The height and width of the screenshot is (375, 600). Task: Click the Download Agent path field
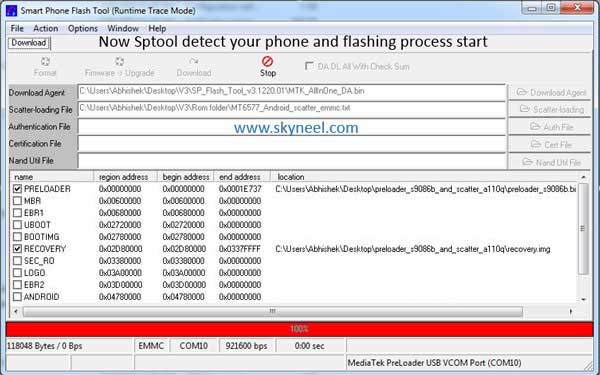[x=292, y=92]
